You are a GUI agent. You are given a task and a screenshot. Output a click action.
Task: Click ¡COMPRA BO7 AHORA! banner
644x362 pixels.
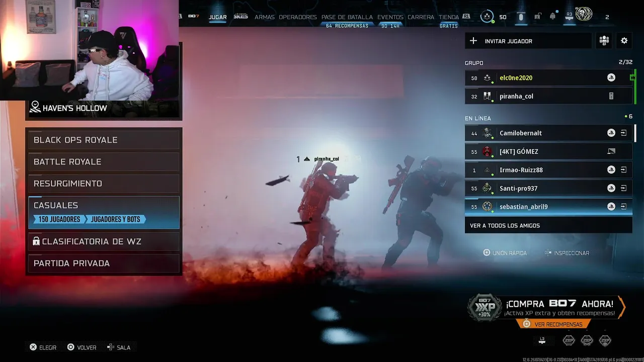(x=559, y=308)
